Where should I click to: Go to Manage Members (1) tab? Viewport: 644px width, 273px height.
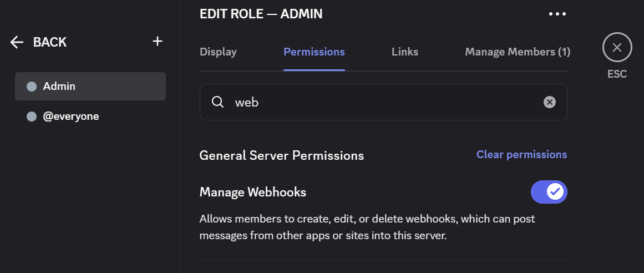517,52
